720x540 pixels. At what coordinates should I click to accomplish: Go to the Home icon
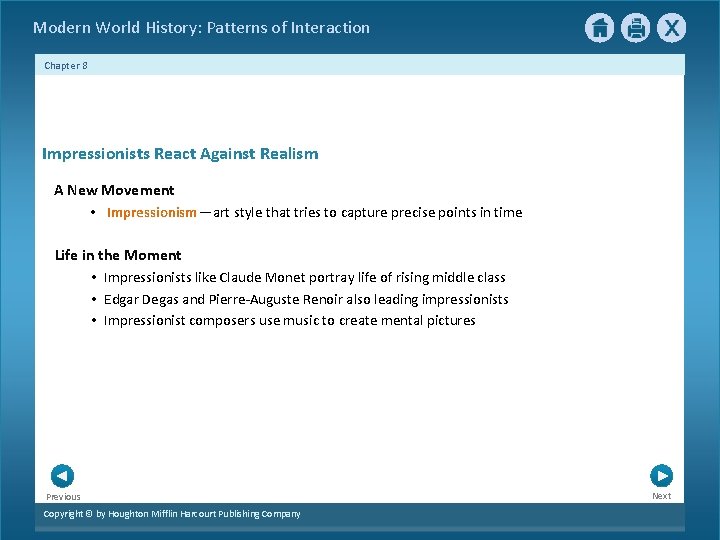tap(599, 28)
